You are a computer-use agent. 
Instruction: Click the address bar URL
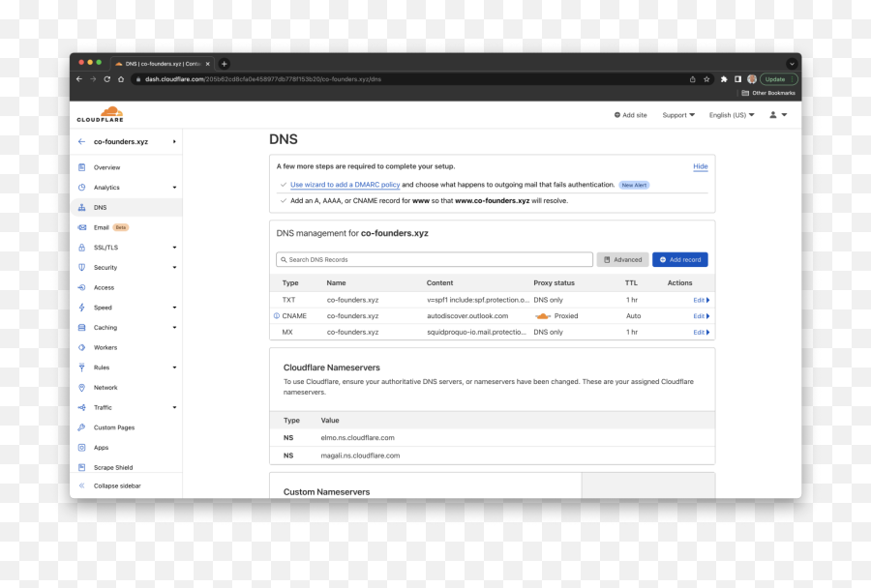(x=262, y=79)
